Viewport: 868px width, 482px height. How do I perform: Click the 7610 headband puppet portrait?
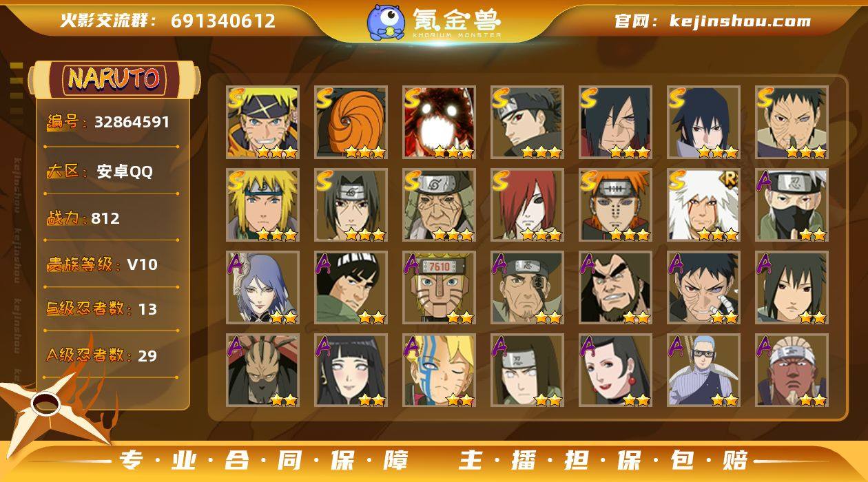click(439, 288)
